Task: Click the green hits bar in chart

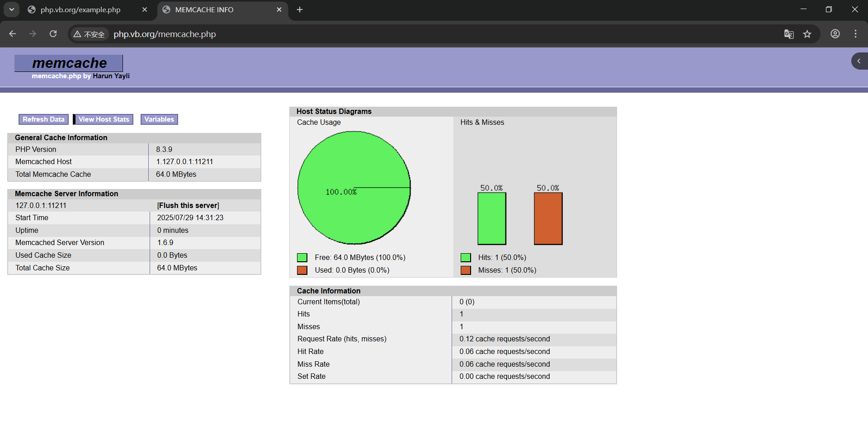Action: click(x=492, y=219)
